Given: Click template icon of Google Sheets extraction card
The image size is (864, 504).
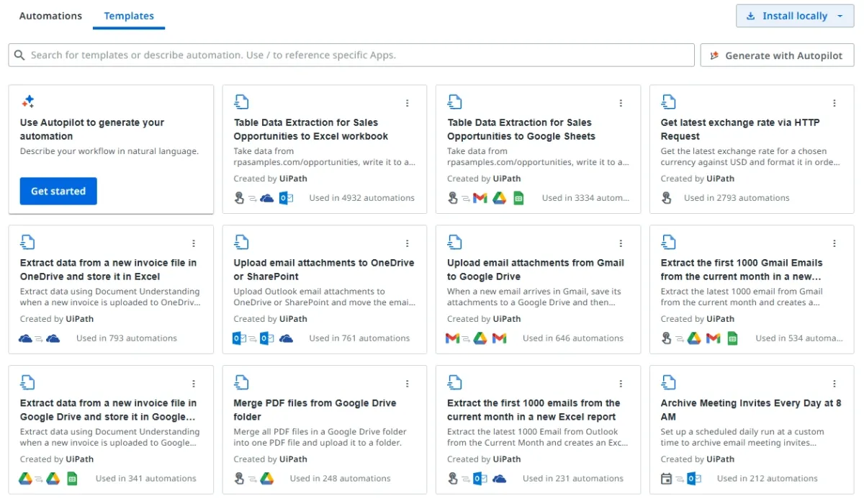Looking at the screenshot, I should click(454, 102).
